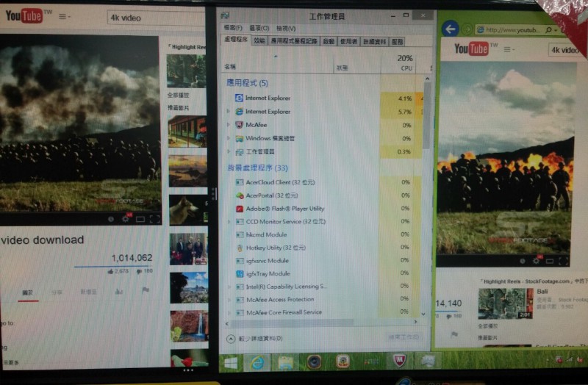Image resolution: width=588 pixels, height=385 pixels.
Task: Select the Adobe Flash Player Utility process icon
Action: (x=240, y=209)
